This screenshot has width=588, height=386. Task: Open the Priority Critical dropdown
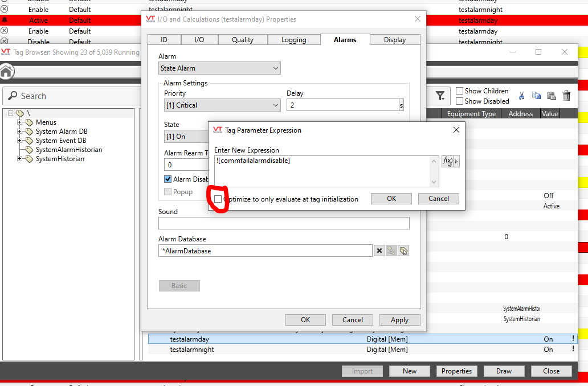pyautogui.click(x=222, y=105)
